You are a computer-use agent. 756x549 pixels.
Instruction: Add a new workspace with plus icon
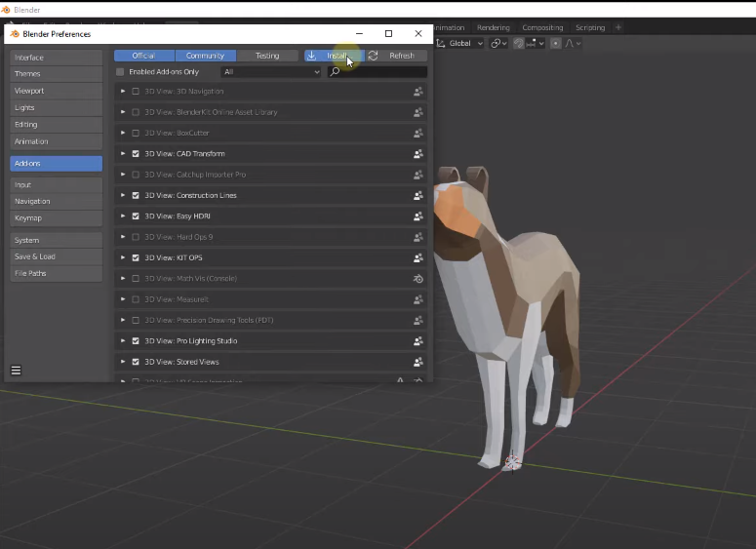[618, 27]
